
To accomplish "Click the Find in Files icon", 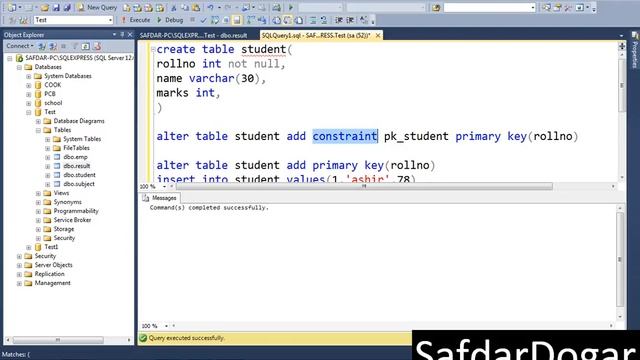I will click(436, 7).
